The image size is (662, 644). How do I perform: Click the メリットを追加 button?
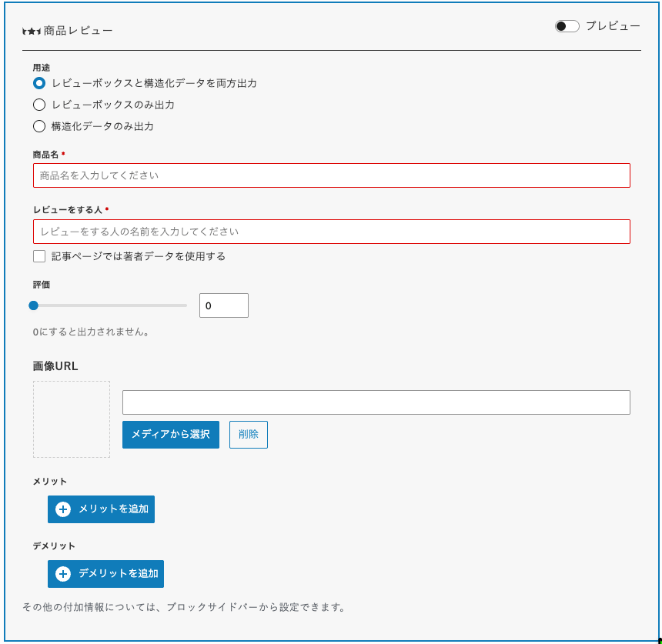pos(101,509)
